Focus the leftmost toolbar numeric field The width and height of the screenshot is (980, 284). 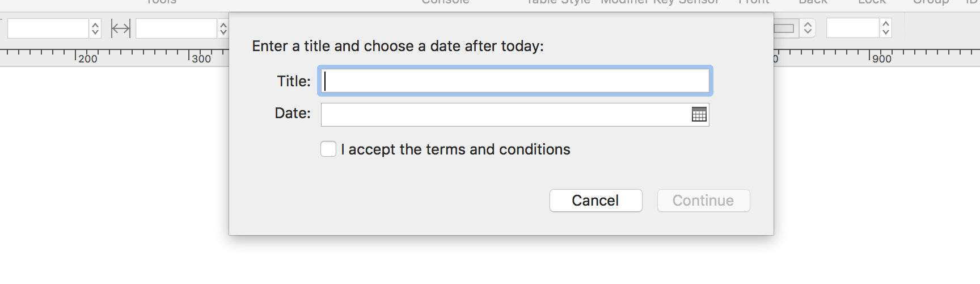(48, 28)
